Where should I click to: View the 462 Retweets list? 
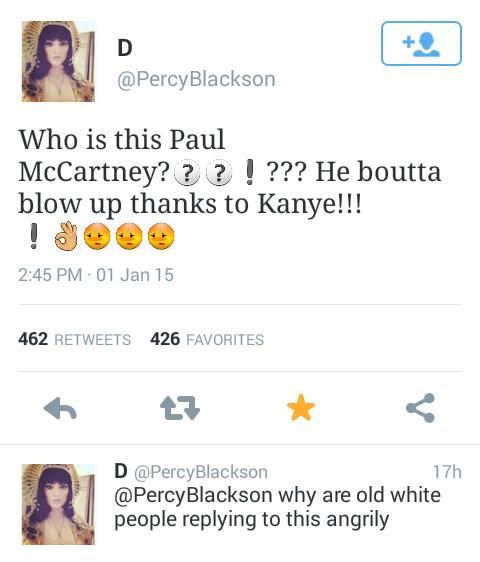[x=75, y=339]
